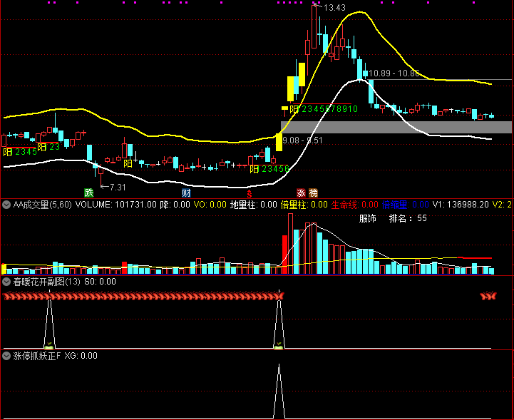Click the 阳 23456 candle count label
Screen dimensions: 514x420
269,169
